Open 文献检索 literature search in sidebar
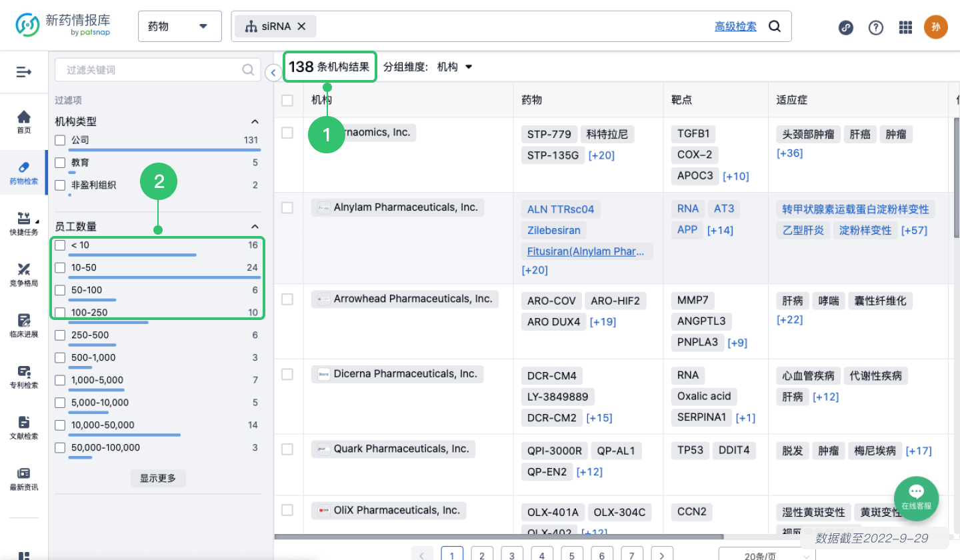Image resolution: width=960 pixels, height=560 pixels. [24, 428]
